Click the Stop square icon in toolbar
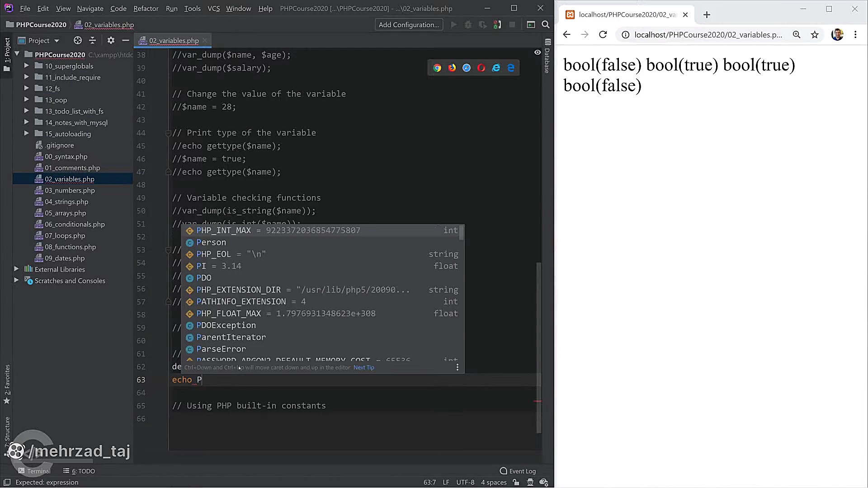 (512, 24)
